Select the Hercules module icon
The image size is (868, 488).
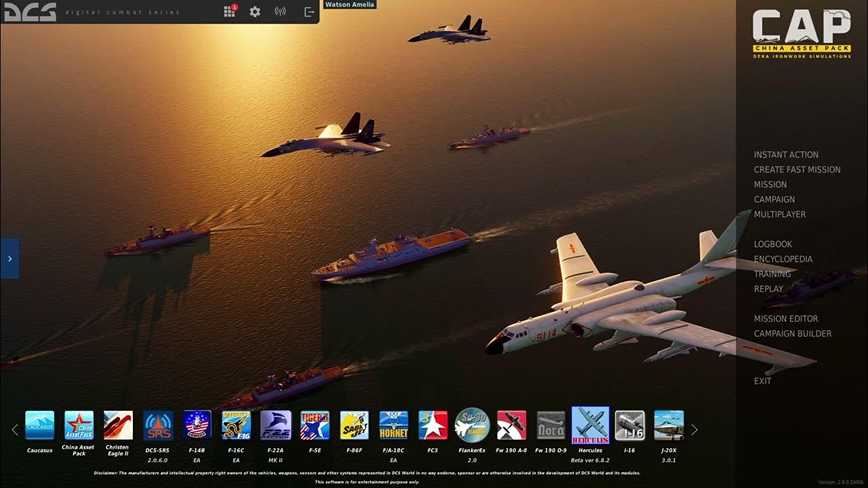(x=590, y=425)
